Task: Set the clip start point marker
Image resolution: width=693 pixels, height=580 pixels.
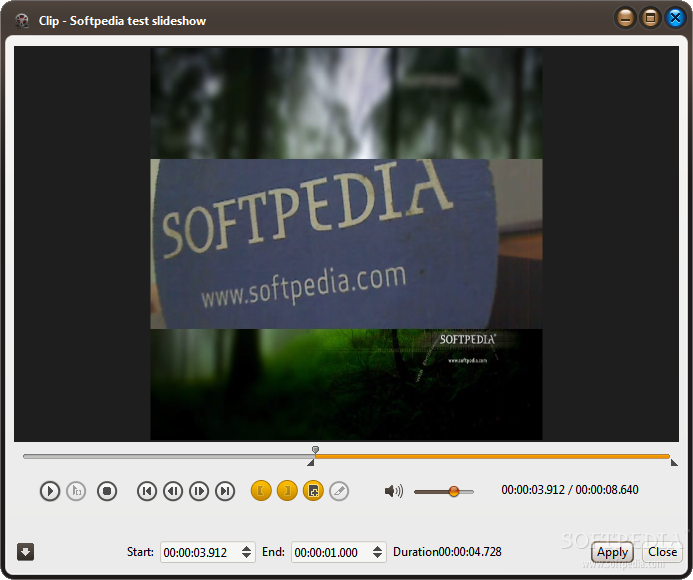Action: coord(261,491)
